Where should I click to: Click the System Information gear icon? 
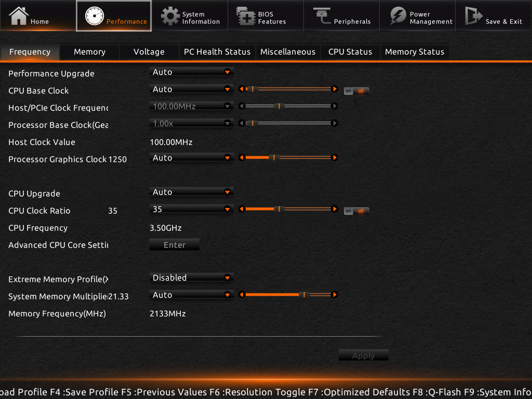point(170,16)
